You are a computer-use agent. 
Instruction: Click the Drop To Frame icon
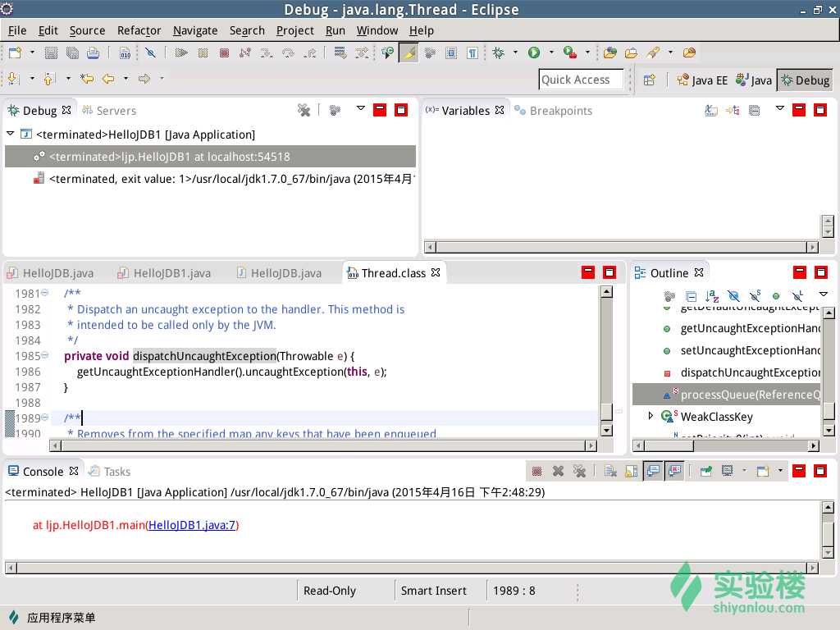[340, 52]
